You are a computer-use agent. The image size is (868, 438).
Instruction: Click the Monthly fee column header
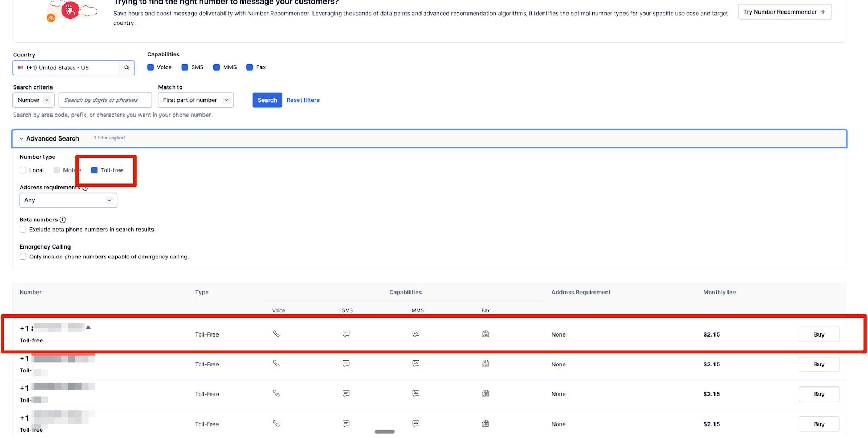(719, 292)
